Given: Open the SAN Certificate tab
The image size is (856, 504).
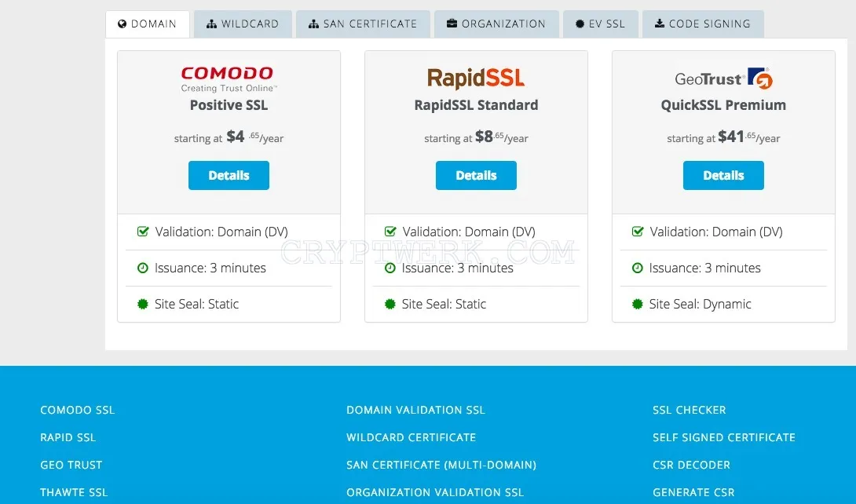Looking at the screenshot, I should tap(363, 24).
